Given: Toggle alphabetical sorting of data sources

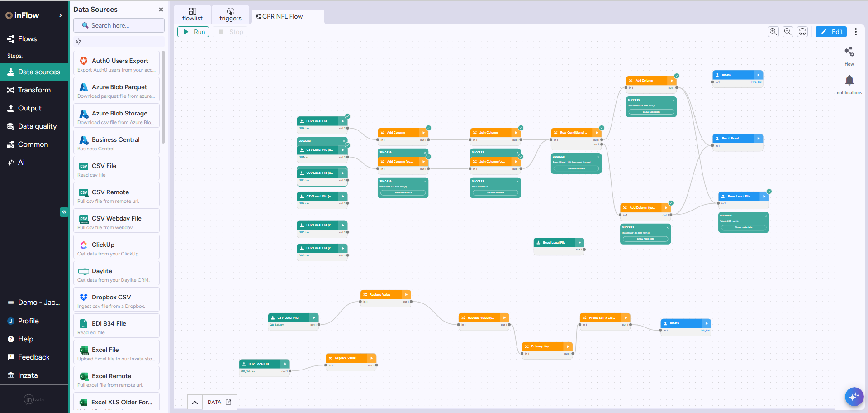Looking at the screenshot, I should click(x=78, y=41).
